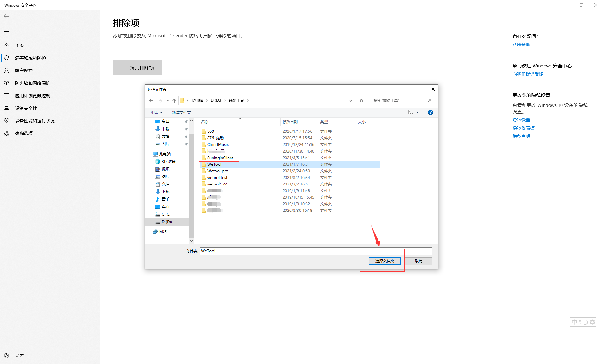The width and height of the screenshot is (603, 364).
Task: Select the Wetool pro folder
Action: [x=218, y=171]
